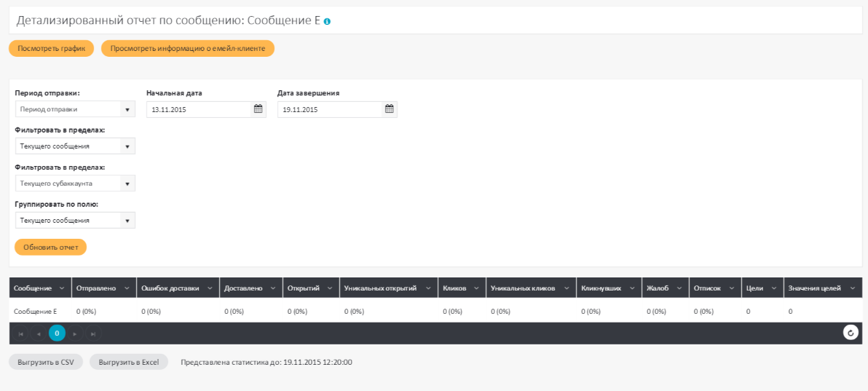Click the Начальная дата input field
The width and height of the screenshot is (868, 391).
pyautogui.click(x=198, y=109)
